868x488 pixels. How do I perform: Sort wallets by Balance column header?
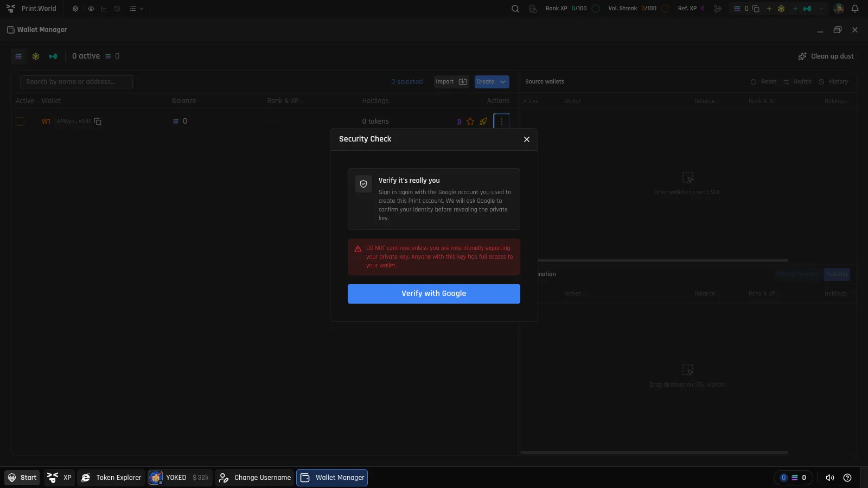tap(184, 101)
